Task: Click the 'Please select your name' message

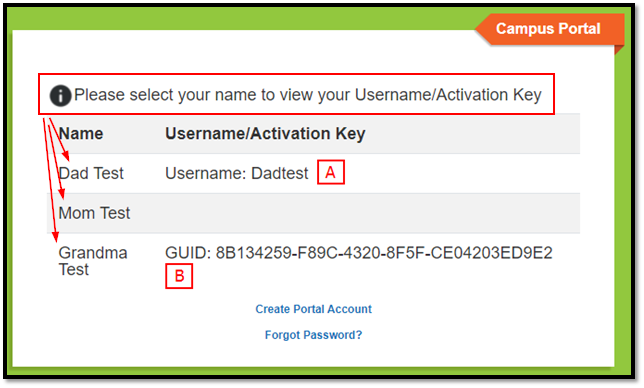Action: point(308,95)
